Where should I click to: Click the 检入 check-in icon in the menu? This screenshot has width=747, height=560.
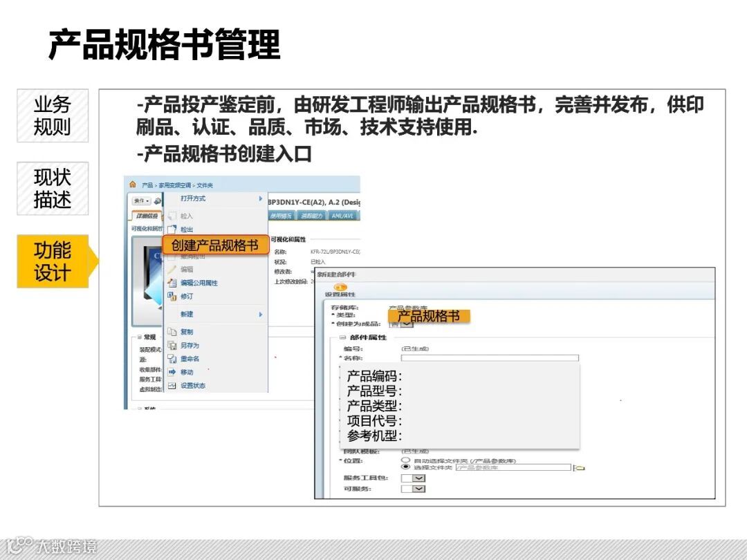[x=172, y=216]
